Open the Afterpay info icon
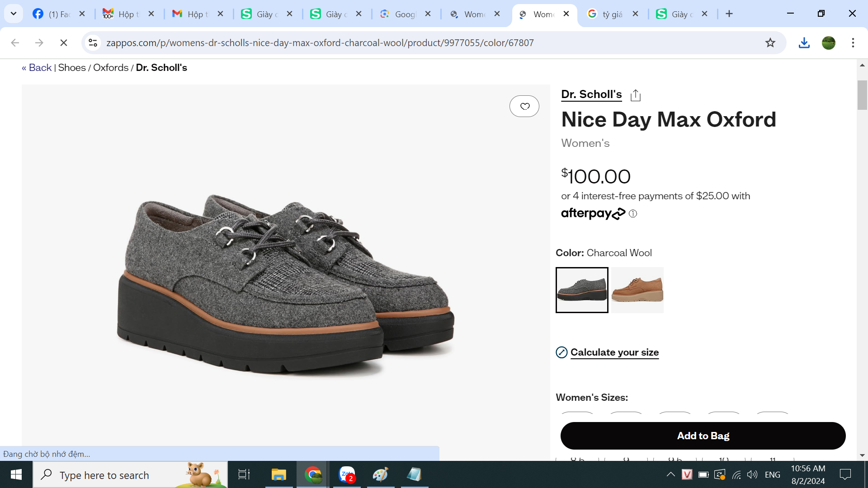 pyautogui.click(x=633, y=214)
